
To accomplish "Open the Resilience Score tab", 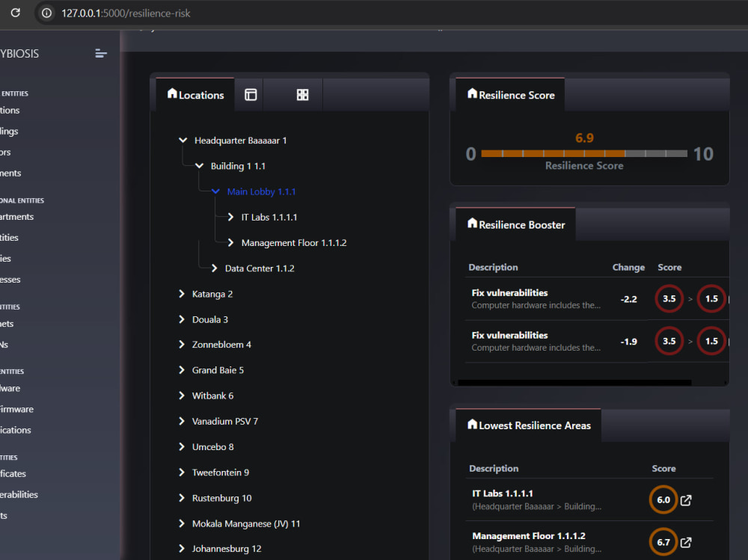I will click(510, 94).
